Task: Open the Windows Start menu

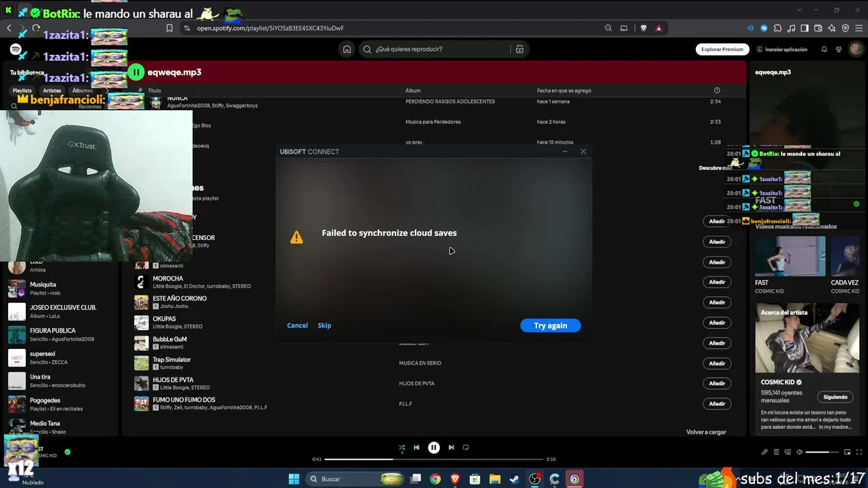Action: coord(294,479)
